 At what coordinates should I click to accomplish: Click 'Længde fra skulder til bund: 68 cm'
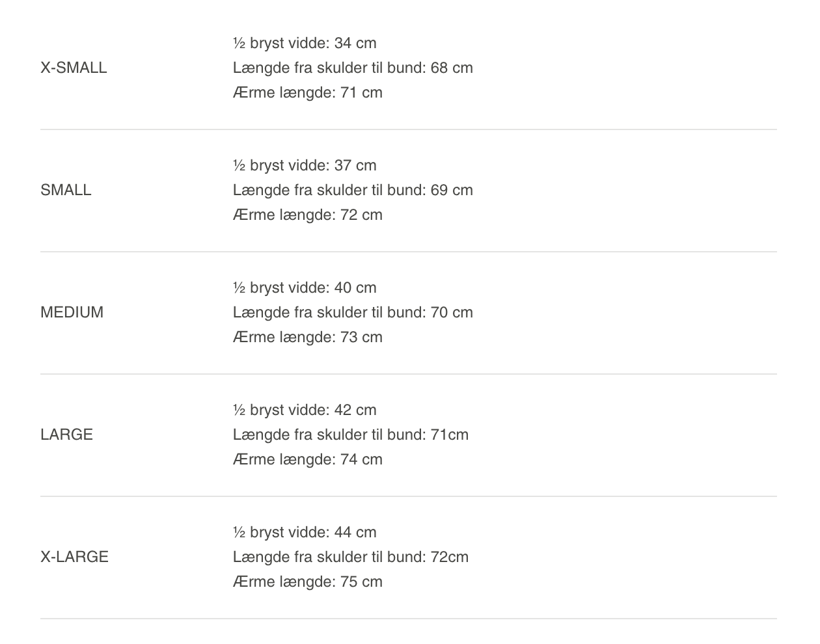click(353, 68)
